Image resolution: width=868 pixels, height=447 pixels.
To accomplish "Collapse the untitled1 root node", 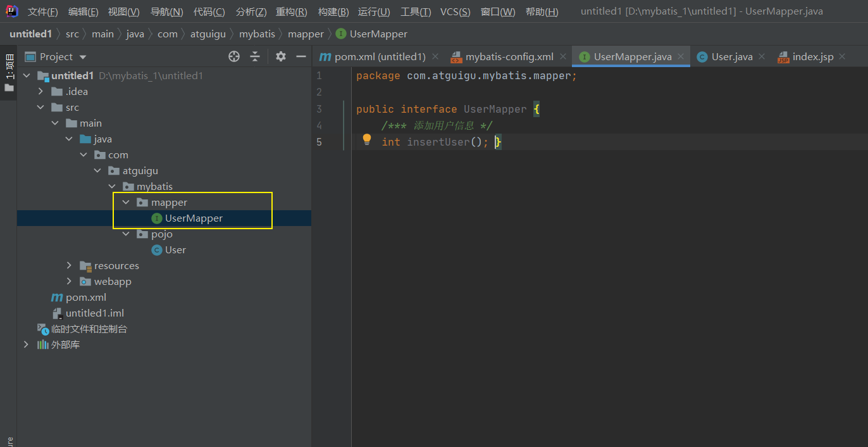I will coord(27,76).
